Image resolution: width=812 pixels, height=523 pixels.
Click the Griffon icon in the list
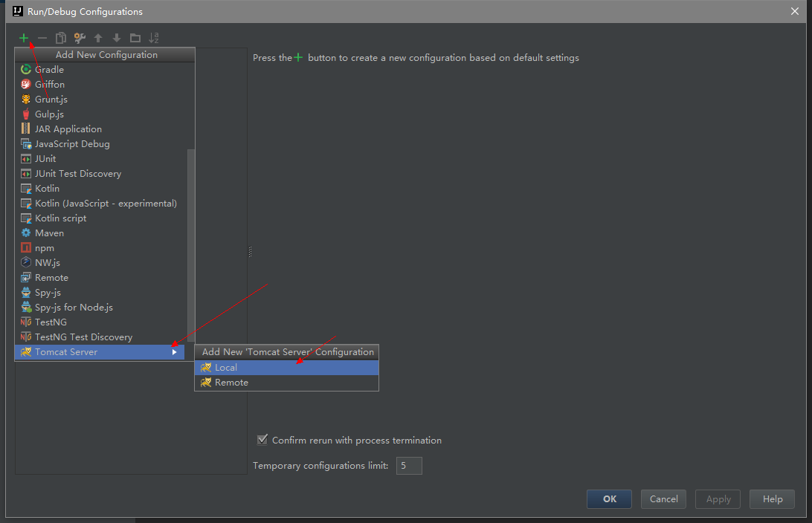(x=26, y=85)
